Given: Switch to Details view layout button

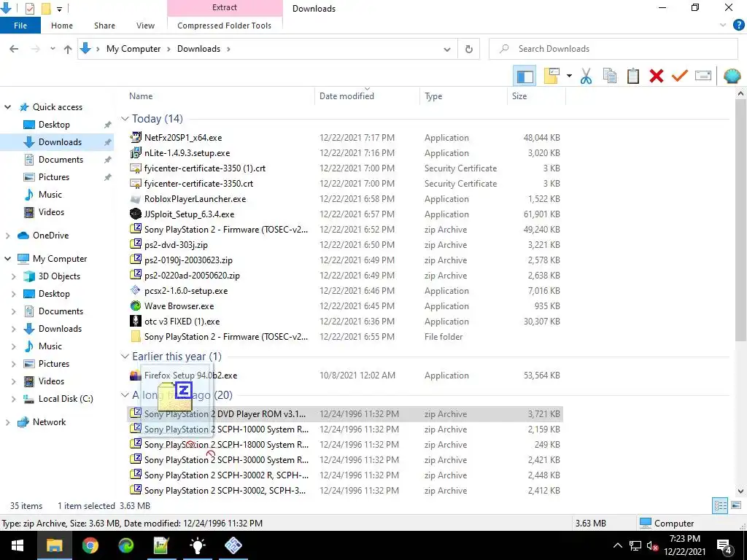Looking at the screenshot, I should tap(720, 505).
